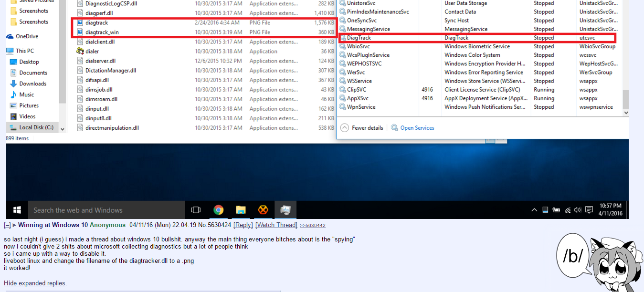Select This PC in the navigation pane
The image size is (644, 292).
tap(25, 51)
